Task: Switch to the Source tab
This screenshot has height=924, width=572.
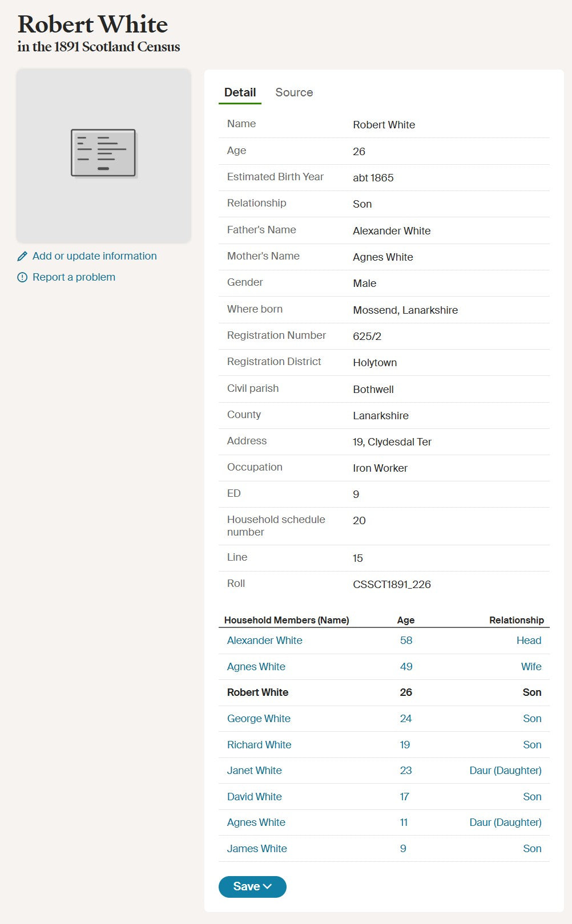Action: (294, 92)
